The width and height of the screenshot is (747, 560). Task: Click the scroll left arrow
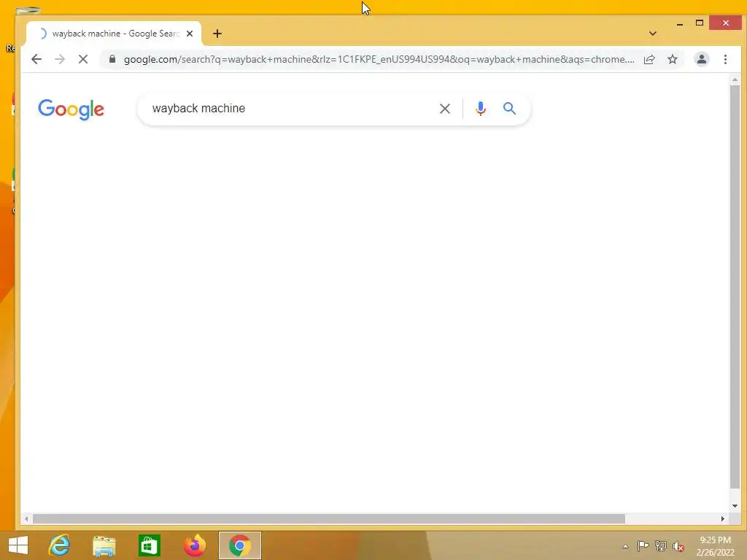(26, 518)
